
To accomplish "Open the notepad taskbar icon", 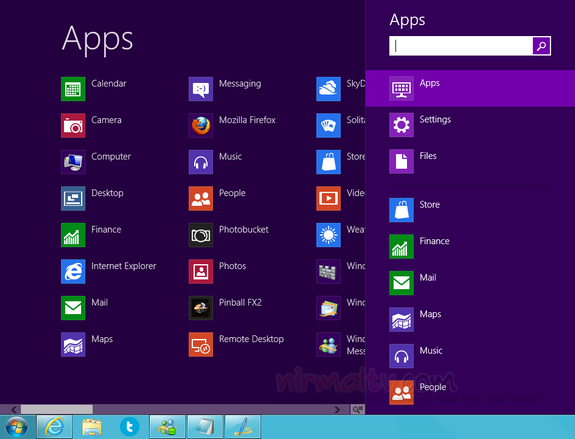I will (205, 427).
